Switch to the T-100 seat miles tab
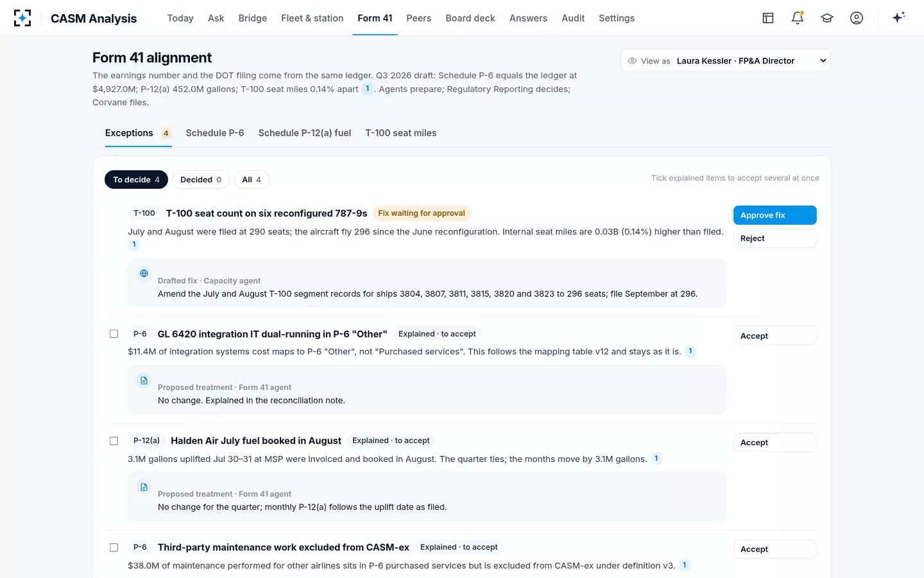924x578 pixels. pyautogui.click(x=401, y=133)
